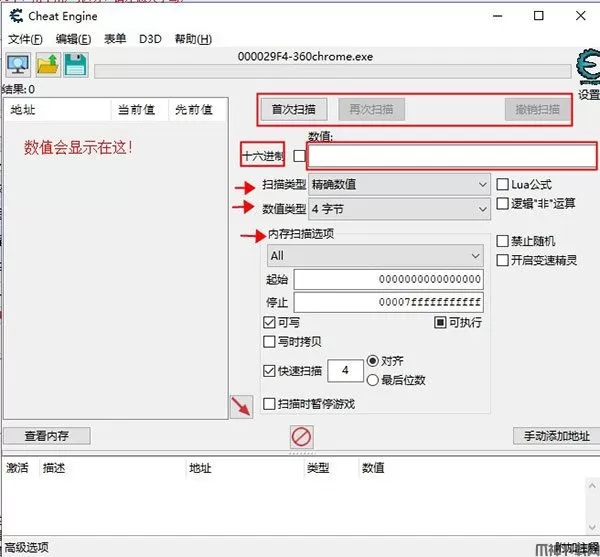Image resolution: width=600 pixels, height=557 pixels.
Task: Open 帮助(H) menu
Action: (193, 39)
